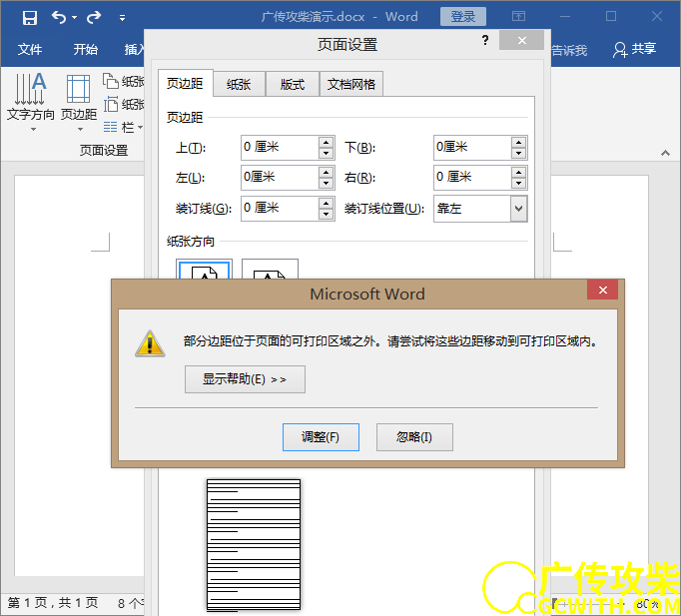This screenshot has width=681, height=616.
Task: Click the 右(R) right margin field
Action: 472,177
